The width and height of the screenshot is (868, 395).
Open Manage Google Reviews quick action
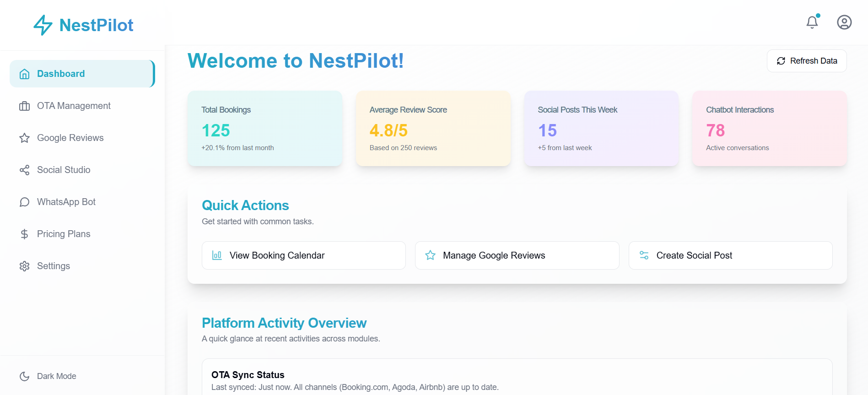[x=517, y=255]
